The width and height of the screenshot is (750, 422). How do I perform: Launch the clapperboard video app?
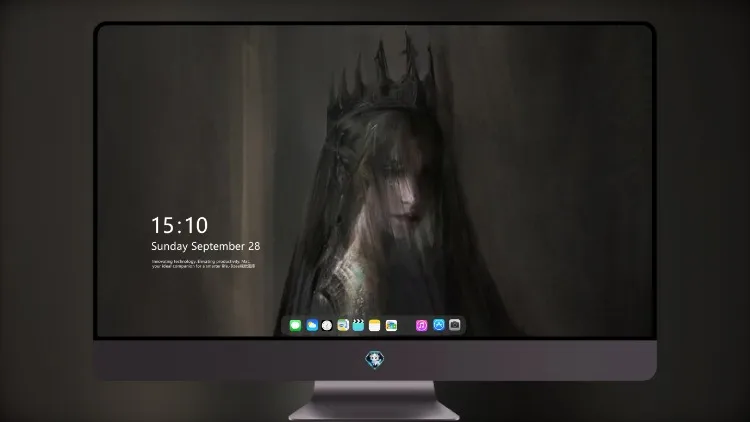tap(358, 325)
